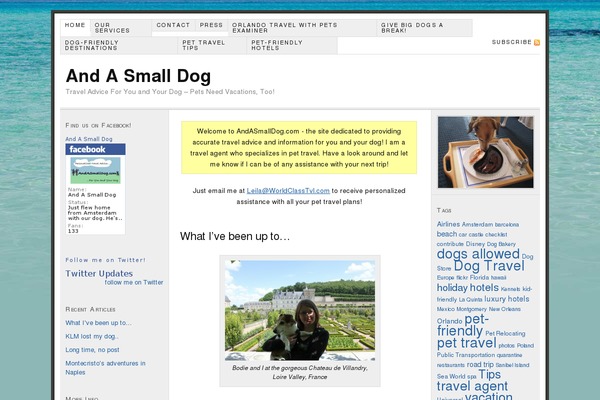
Task: Select the Sea World tag
Action: 451,377
